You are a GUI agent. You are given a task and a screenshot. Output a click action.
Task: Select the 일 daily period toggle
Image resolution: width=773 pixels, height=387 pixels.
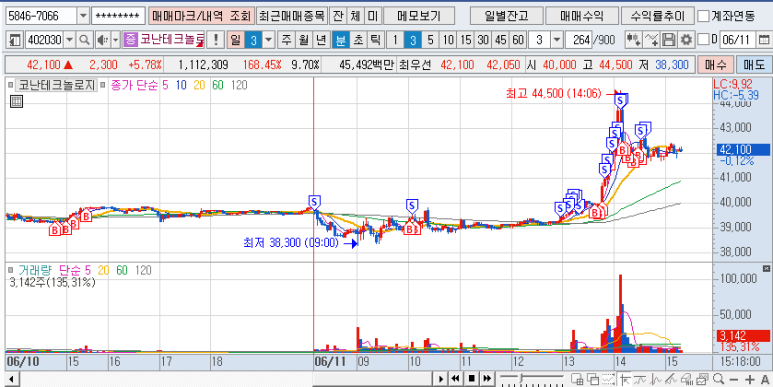[x=235, y=40]
